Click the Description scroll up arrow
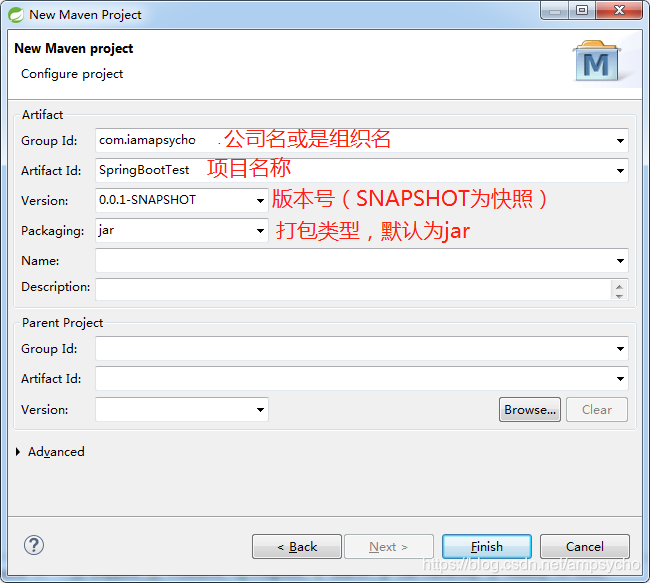Viewport: 650px width, 583px height. pyautogui.click(x=619, y=287)
